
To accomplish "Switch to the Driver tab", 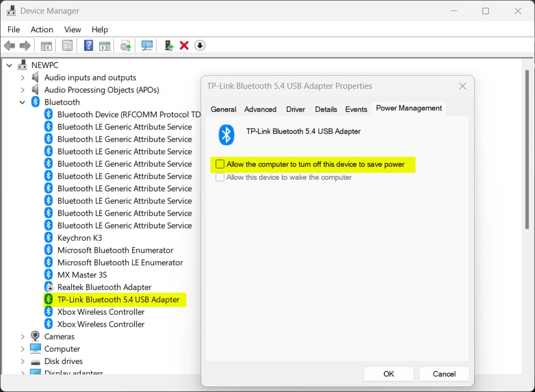I will (295, 109).
